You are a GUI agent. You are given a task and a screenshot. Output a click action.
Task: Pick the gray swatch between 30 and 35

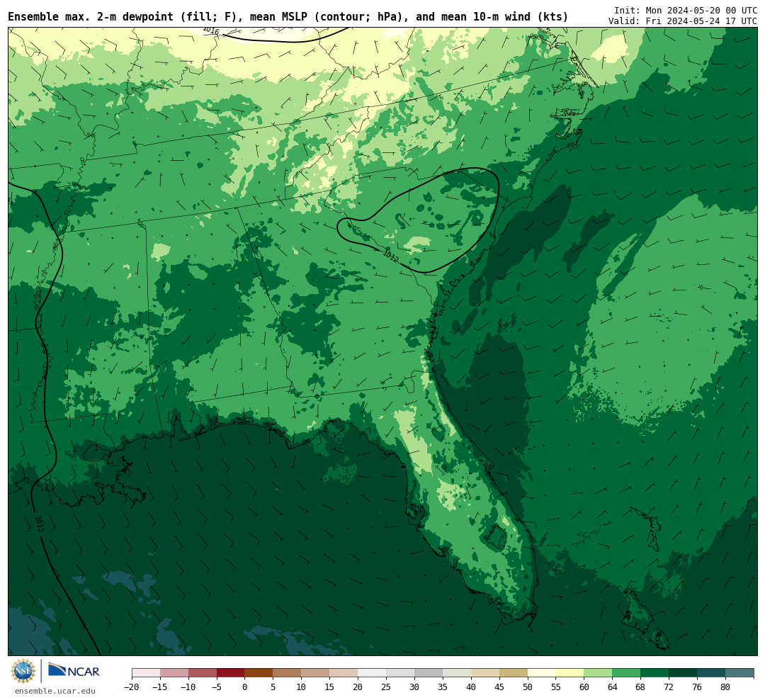pyautogui.click(x=429, y=672)
